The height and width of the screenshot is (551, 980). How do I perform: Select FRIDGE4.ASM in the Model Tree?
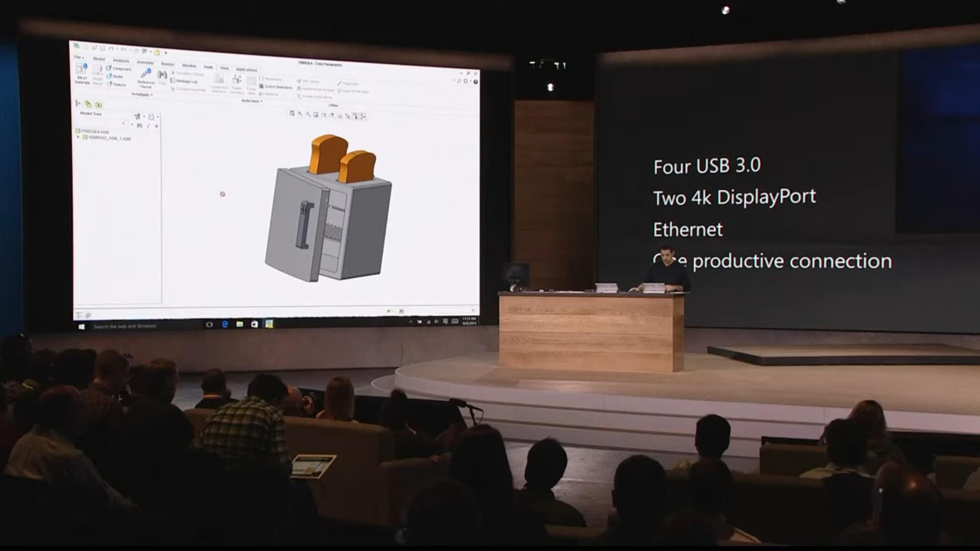point(92,131)
